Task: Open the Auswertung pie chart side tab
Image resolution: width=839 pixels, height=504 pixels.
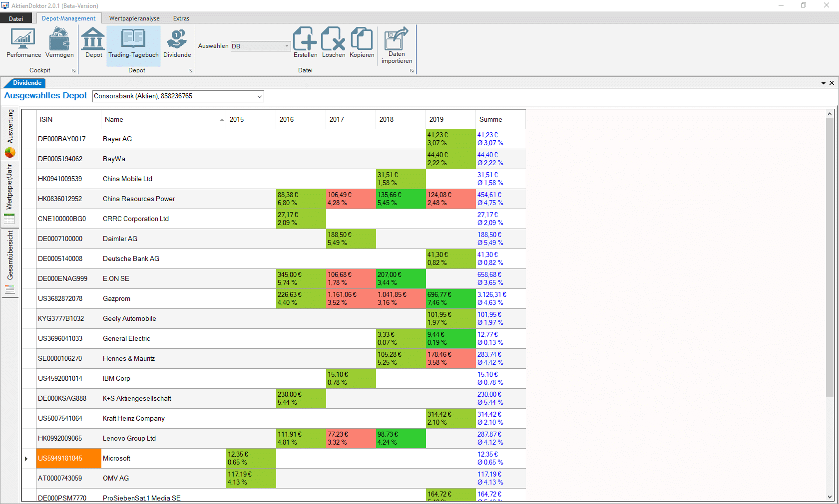Action: point(10,133)
